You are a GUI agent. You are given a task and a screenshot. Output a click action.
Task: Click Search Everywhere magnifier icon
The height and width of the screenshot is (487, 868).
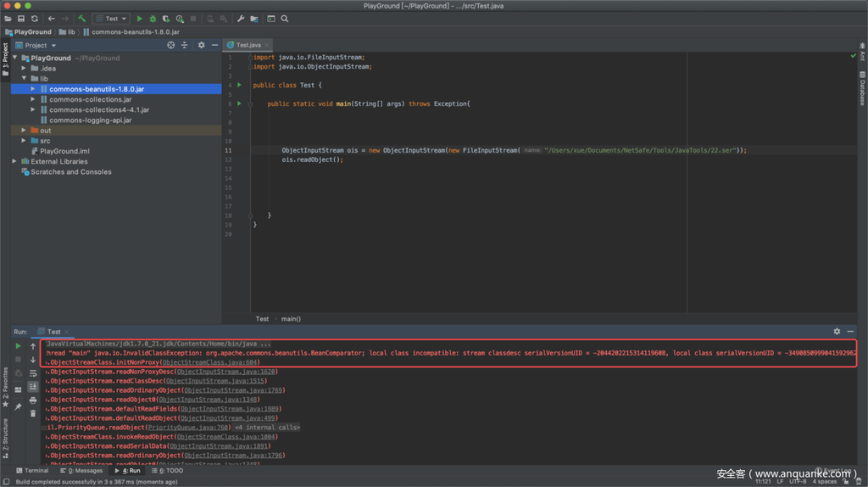point(285,19)
